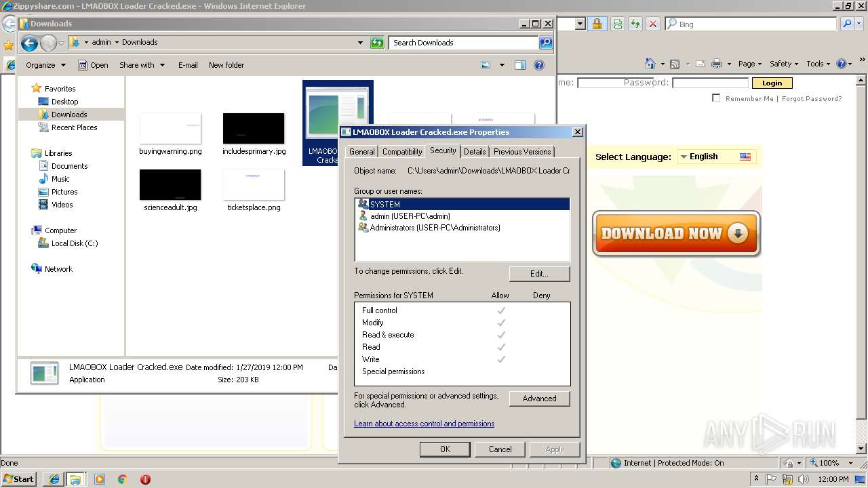Select SYSTEM in group or user names
Image resolution: width=868 pixels, height=488 pixels.
click(x=462, y=204)
